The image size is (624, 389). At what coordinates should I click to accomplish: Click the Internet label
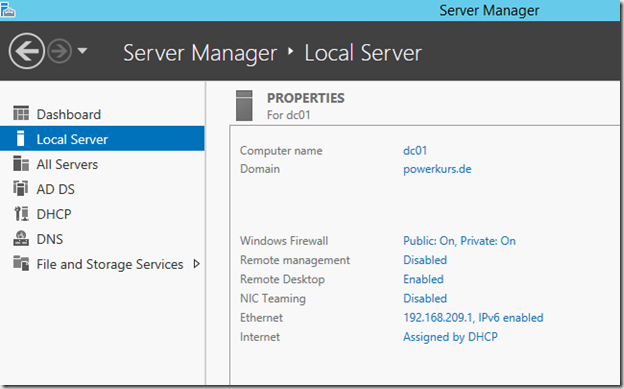pyautogui.click(x=260, y=337)
